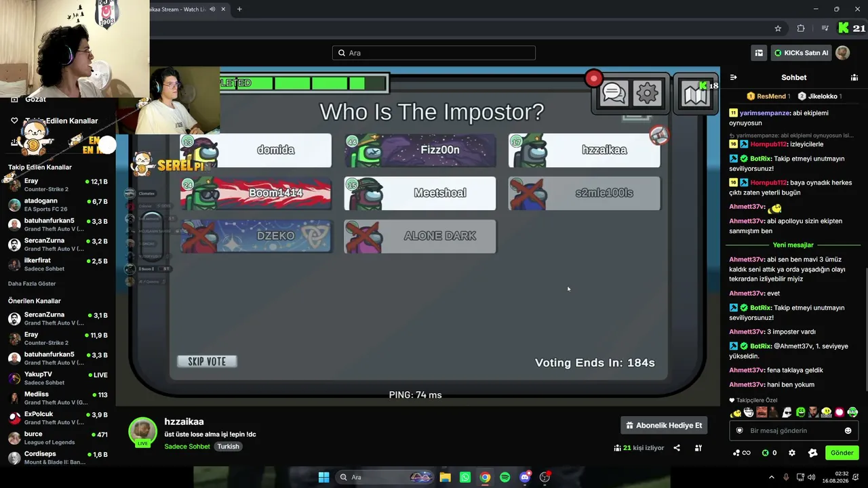Click the 'Bir mesaj gönderin' chat input
The image size is (868, 488).
click(794, 430)
